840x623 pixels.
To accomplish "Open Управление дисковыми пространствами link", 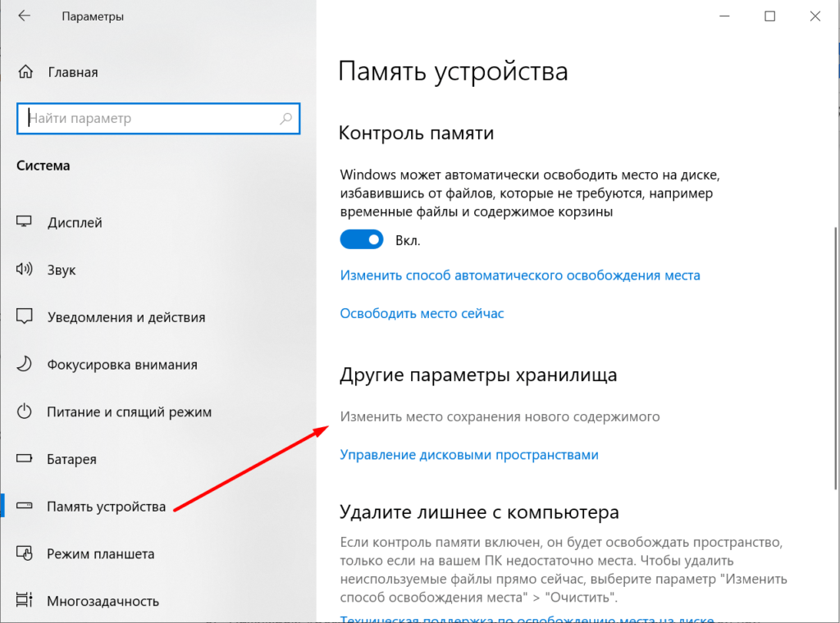I will 469,454.
